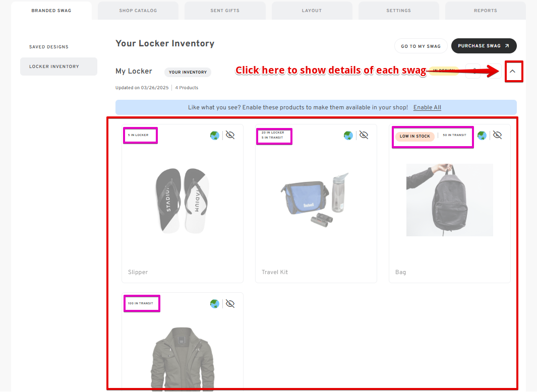The height and width of the screenshot is (392, 537).
Task: View the Reports tab
Action: tap(485, 11)
